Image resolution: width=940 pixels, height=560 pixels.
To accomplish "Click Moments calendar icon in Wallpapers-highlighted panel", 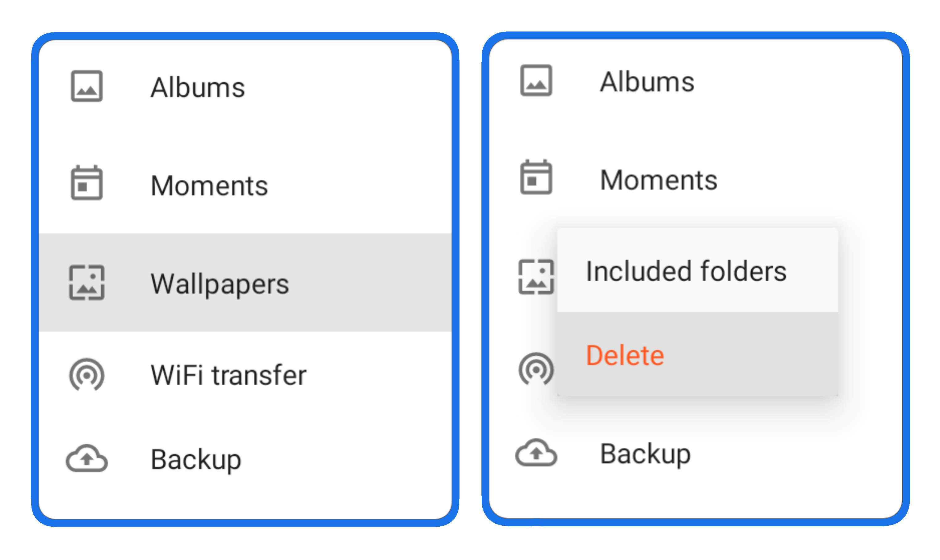I will click(87, 183).
